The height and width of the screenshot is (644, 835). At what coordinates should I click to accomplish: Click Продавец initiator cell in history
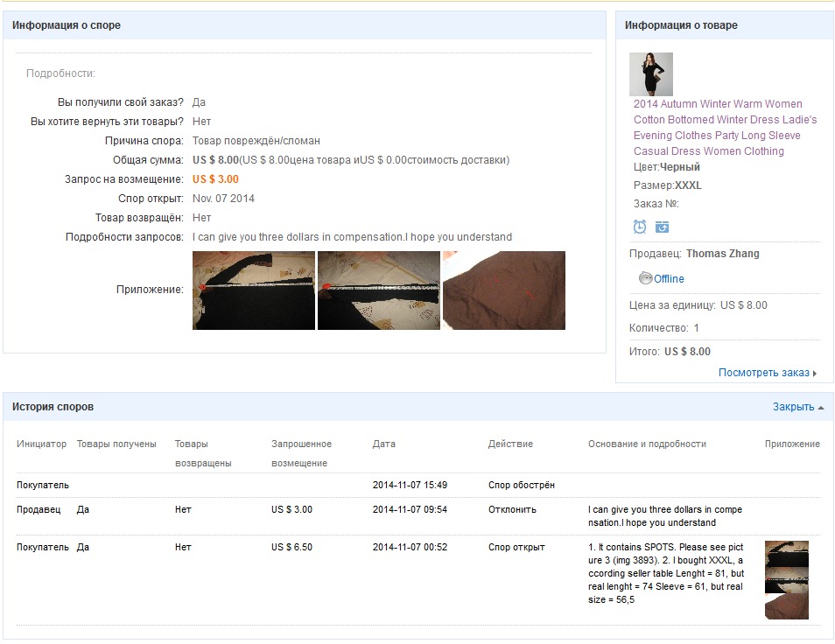point(39,509)
